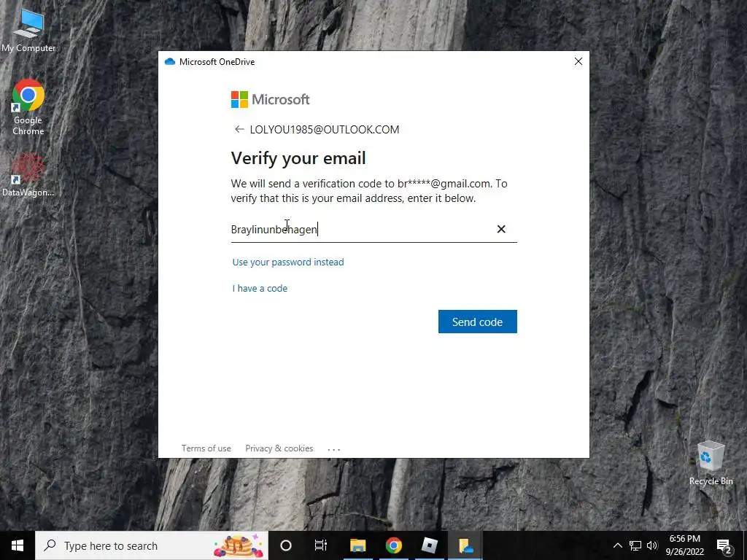
Task: Click the Microsoft logo in the dialog
Action: [270, 99]
